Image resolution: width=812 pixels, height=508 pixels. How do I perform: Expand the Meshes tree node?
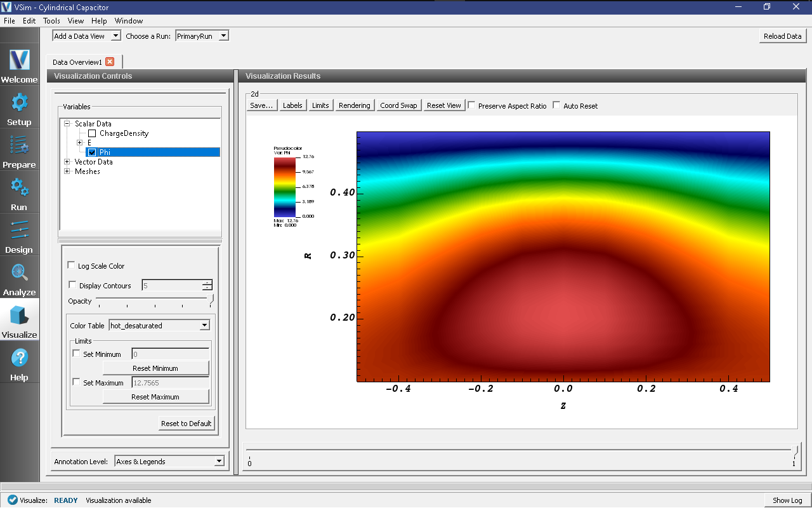pyautogui.click(x=67, y=171)
